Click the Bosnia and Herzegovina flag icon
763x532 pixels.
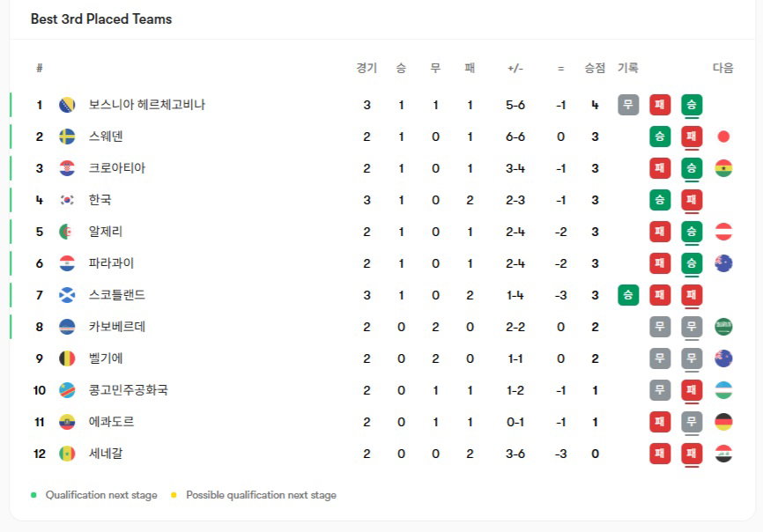click(x=67, y=105)
